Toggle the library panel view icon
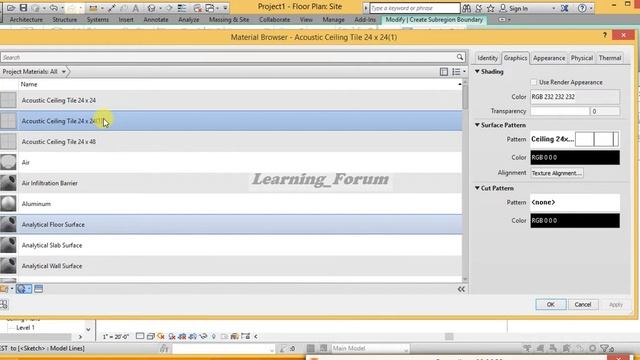Viewport: 640px width, 360px height. point(444,72)
